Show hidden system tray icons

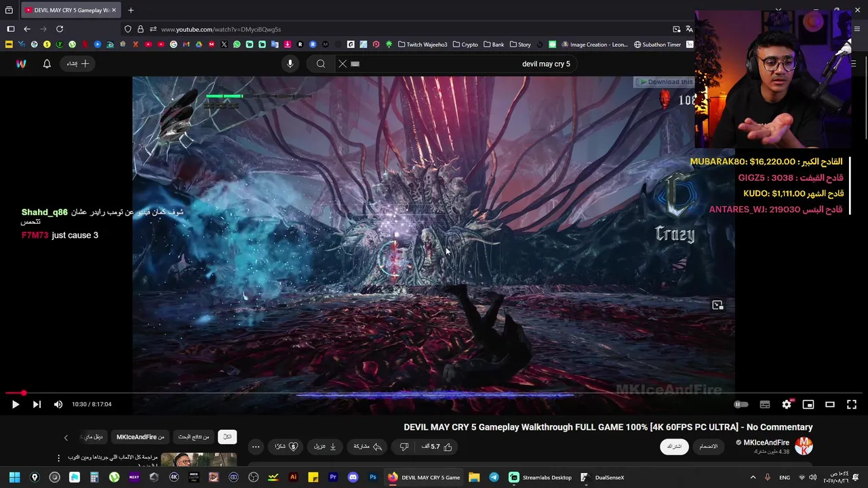[x=753, y=477]
